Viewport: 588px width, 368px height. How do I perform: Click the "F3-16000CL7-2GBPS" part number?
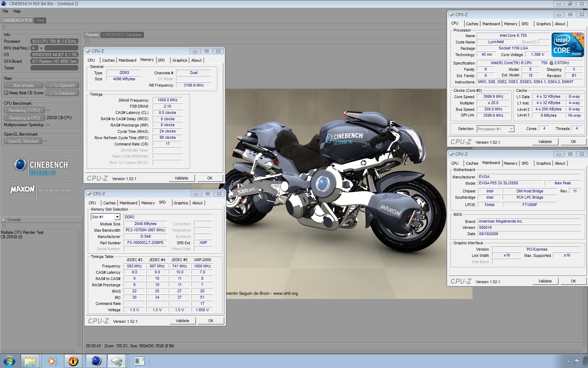point(145,243)
